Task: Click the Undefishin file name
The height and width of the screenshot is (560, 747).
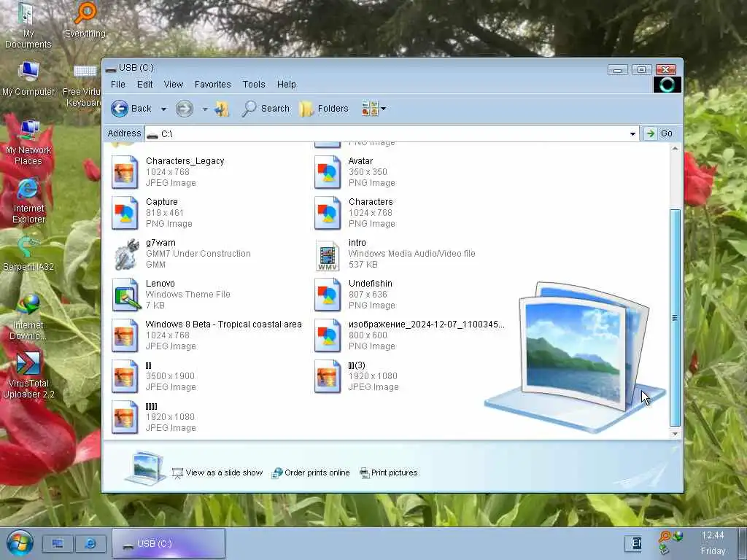Action: pos(370,284)
